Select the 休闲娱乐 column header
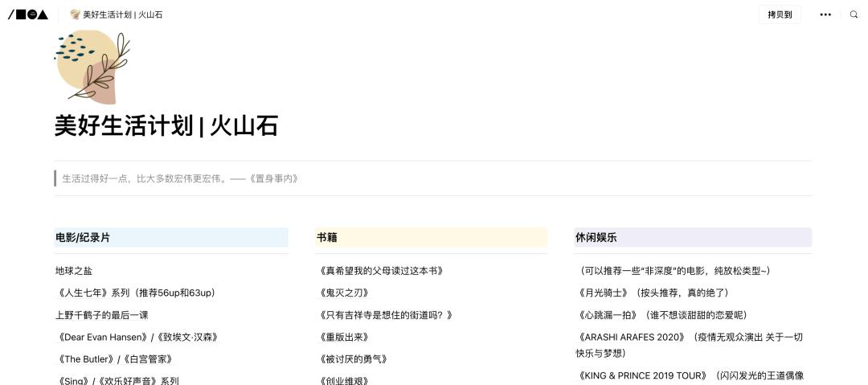 pyautogui.click(x=693, y=238)
